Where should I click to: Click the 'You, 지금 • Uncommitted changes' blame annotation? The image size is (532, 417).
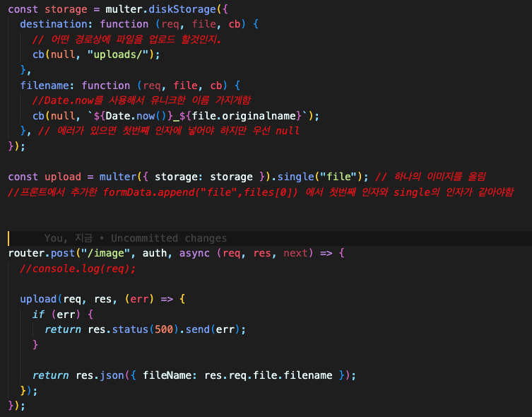click(x=136, y=238)
